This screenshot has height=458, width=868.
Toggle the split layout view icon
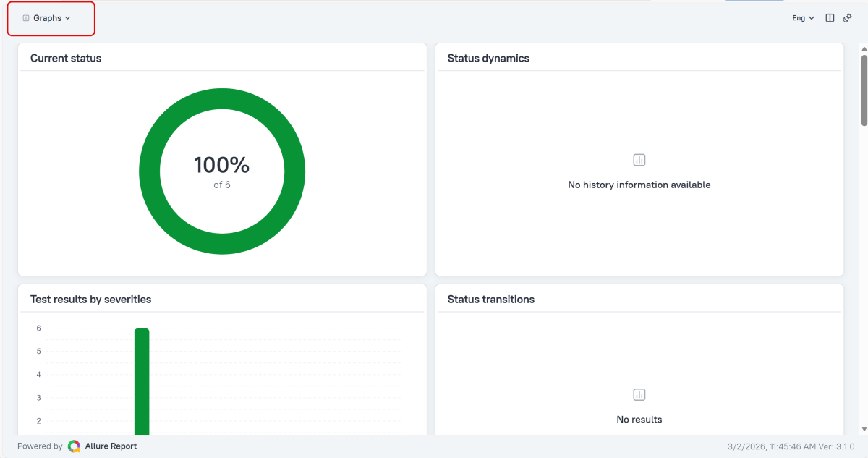click(830, 18)
